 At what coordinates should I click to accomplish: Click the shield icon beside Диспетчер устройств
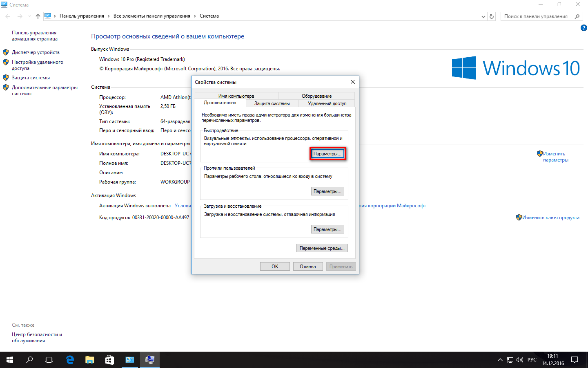pyautogui.click(x=6, y=52)
